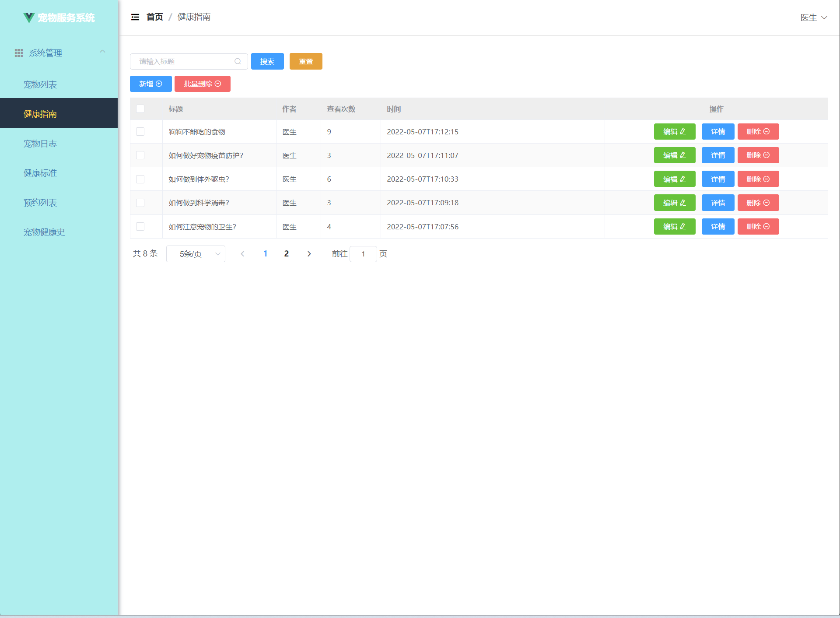Open 宠物日志 in the sidebar
Image resolution: width=840 pixels, height=618 pixels.
point(40,144)
